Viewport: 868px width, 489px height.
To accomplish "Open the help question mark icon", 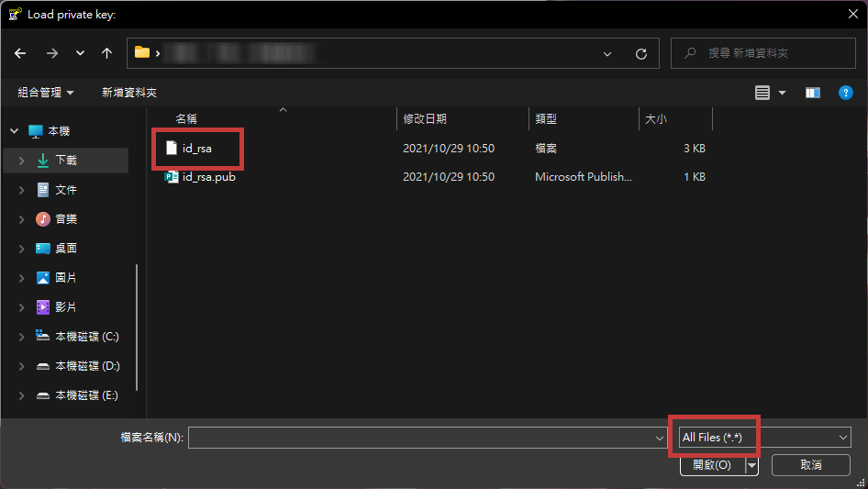I will pyautogui.click(x=846, y=93).
